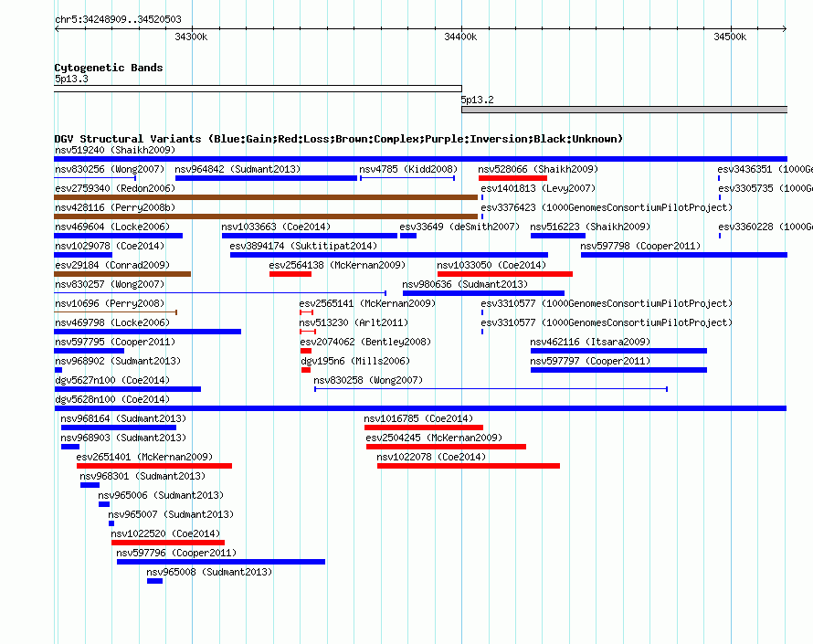This screenshot has height=644, width=813.
Task: Click the 5p13.3 cytogenetic band bar
Action: pyautogui.click(x=258, y=89)
